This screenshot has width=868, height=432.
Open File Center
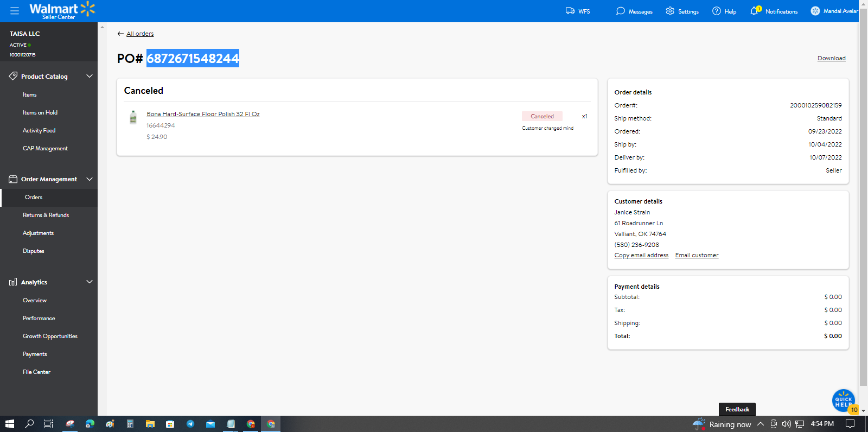point(36,372)
